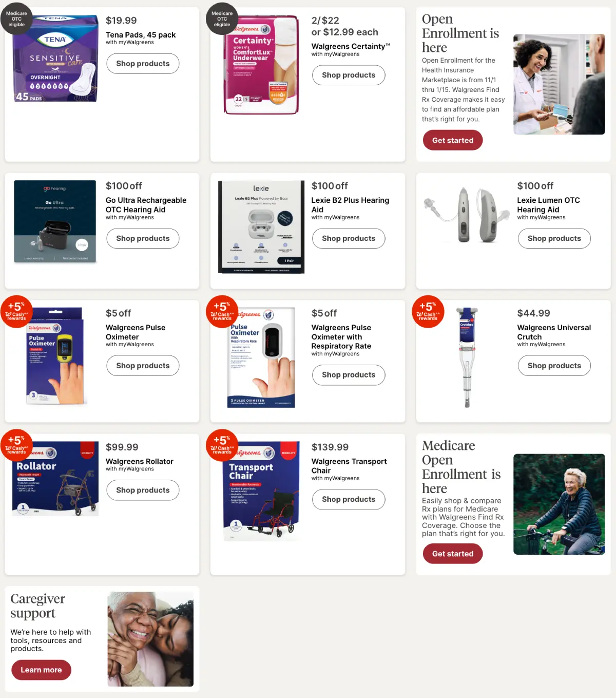616x698 pixels.
Task: Click +5% W Cash rewards badge on Universal Crutch
Action: pyautogui.click(x=428, y=311)
